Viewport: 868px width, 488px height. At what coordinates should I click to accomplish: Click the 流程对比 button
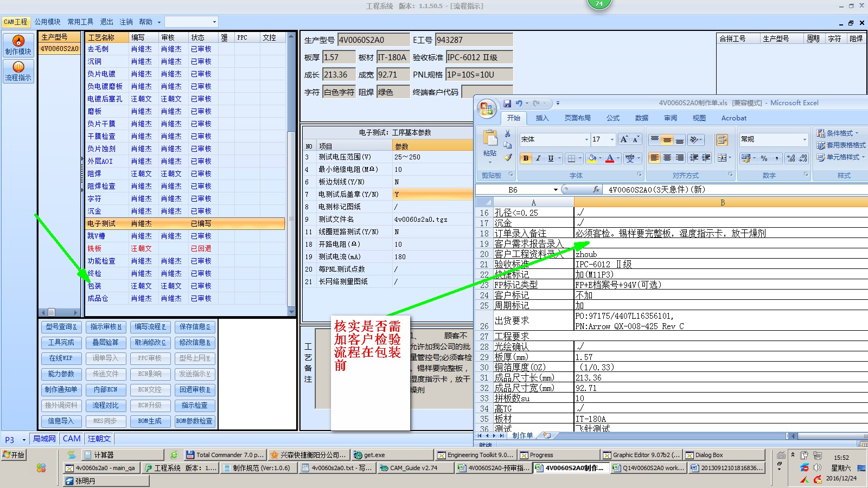105,405
